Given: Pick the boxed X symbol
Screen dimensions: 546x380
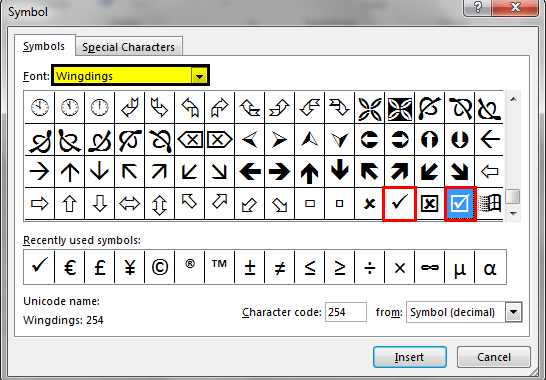Looking at the screenshot, I should [429, 204].
